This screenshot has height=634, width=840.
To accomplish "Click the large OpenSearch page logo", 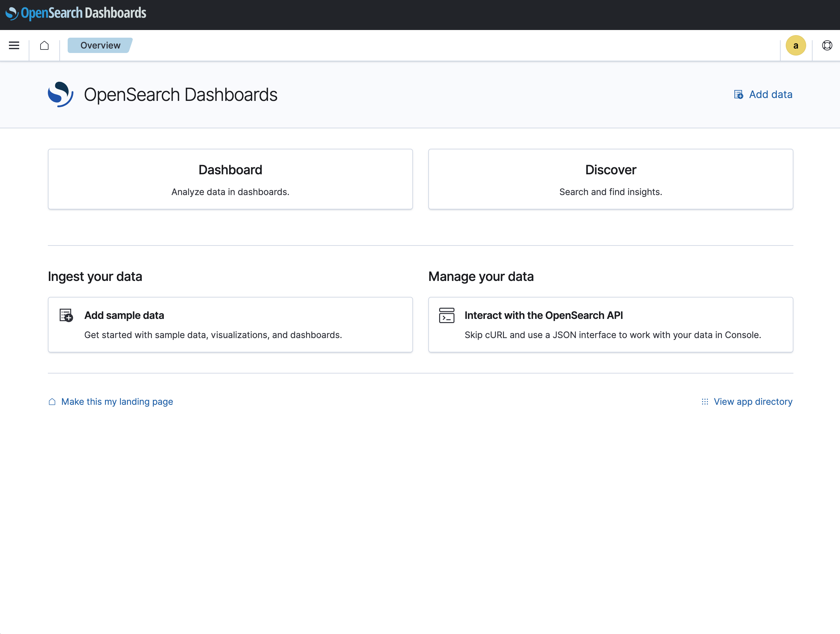I will coord(60,94).
